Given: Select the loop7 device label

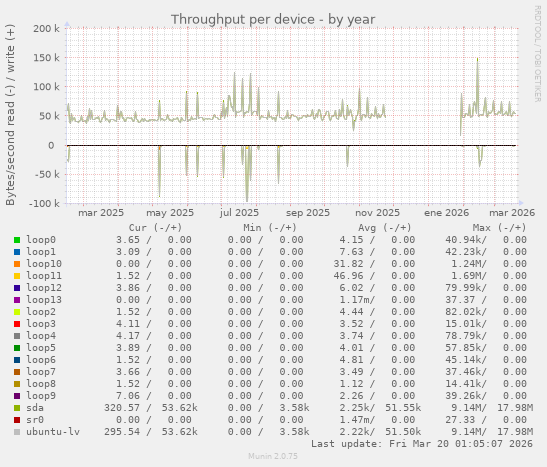Looking at the screenshot, I should click(41, 372).
